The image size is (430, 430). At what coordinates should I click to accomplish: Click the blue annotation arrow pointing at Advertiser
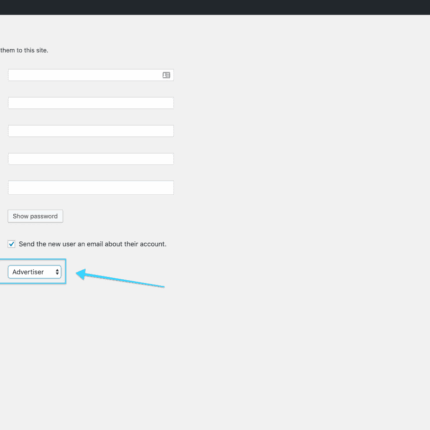pyautogui.click(x=120, y=278)
